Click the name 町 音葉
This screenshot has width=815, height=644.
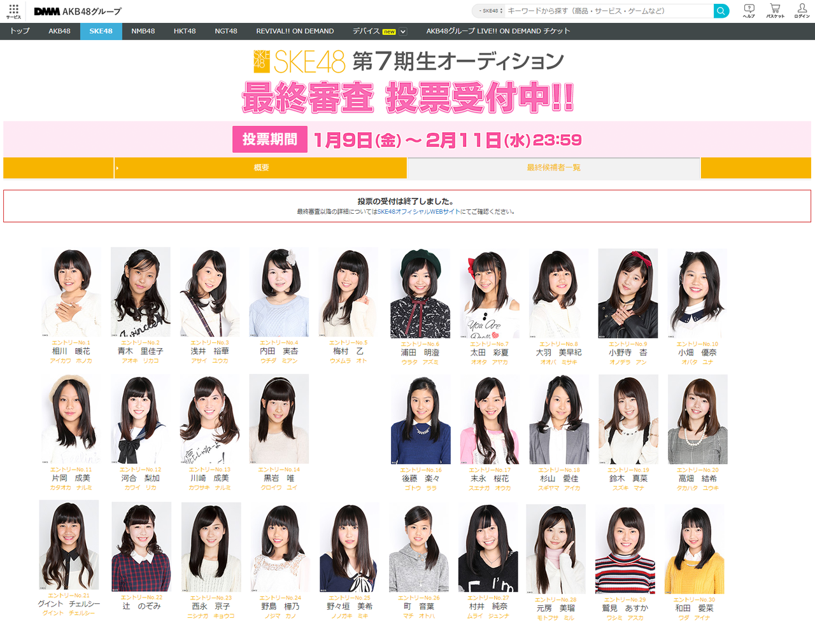point(419,607)
